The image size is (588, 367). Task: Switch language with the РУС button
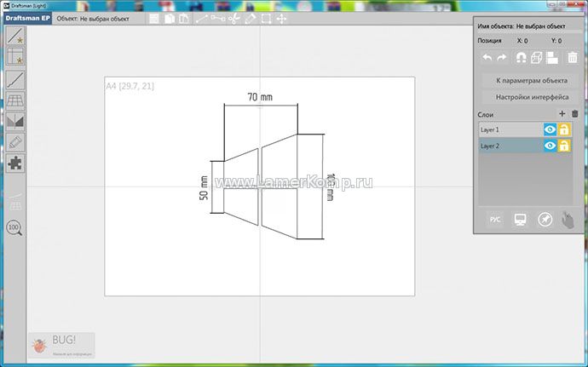tap(495, 220)
